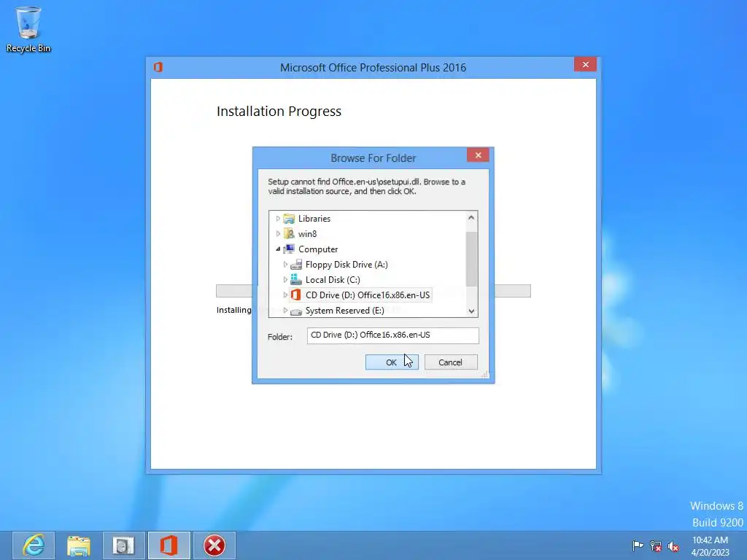747x560 pixels.
Task: Expand the win8 tree node
Action: [x=278, y=234]
